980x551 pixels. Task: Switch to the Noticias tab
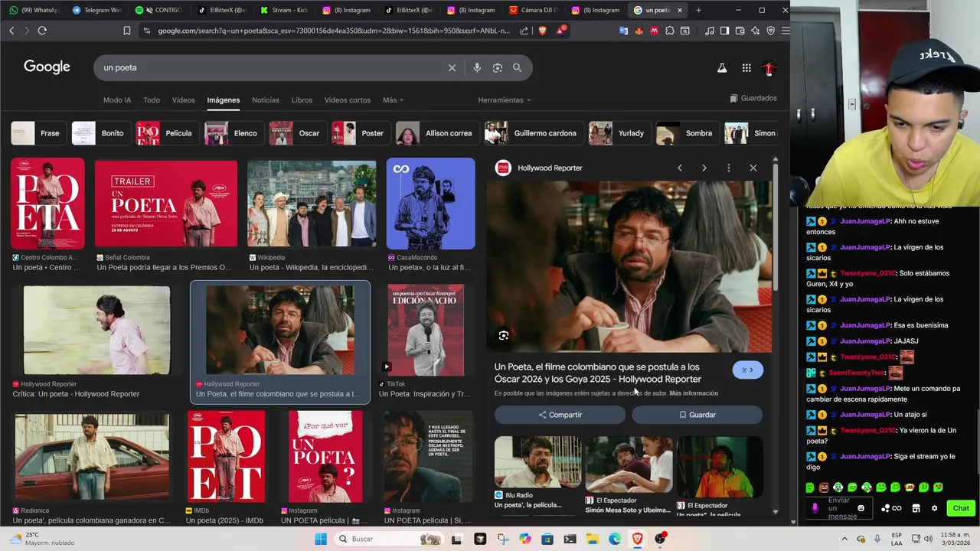point(266,100)
